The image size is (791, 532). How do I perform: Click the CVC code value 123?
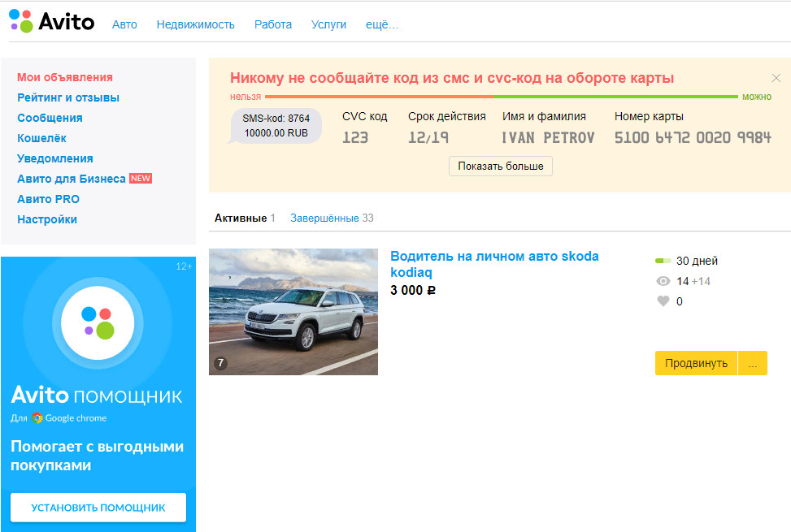point(355,137)
